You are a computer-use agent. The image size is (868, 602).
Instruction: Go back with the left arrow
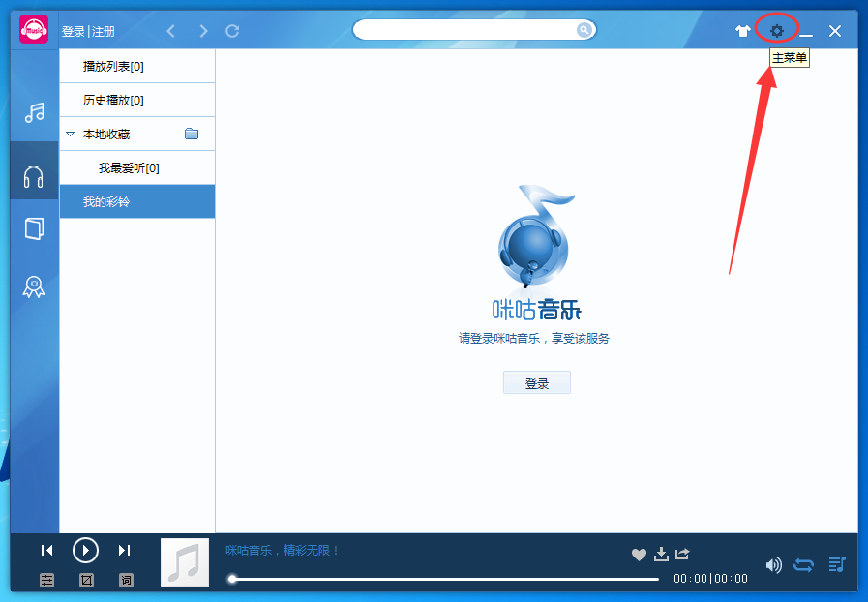point(171,31)
